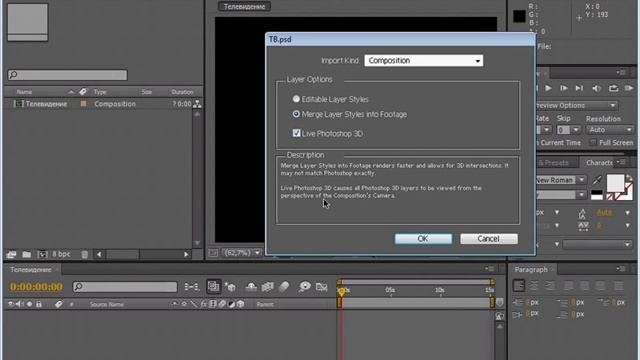This screenshot has width=640, height=360.
Task: Click OK in the TB.psd dialog
Action: [x=423, y=239]
